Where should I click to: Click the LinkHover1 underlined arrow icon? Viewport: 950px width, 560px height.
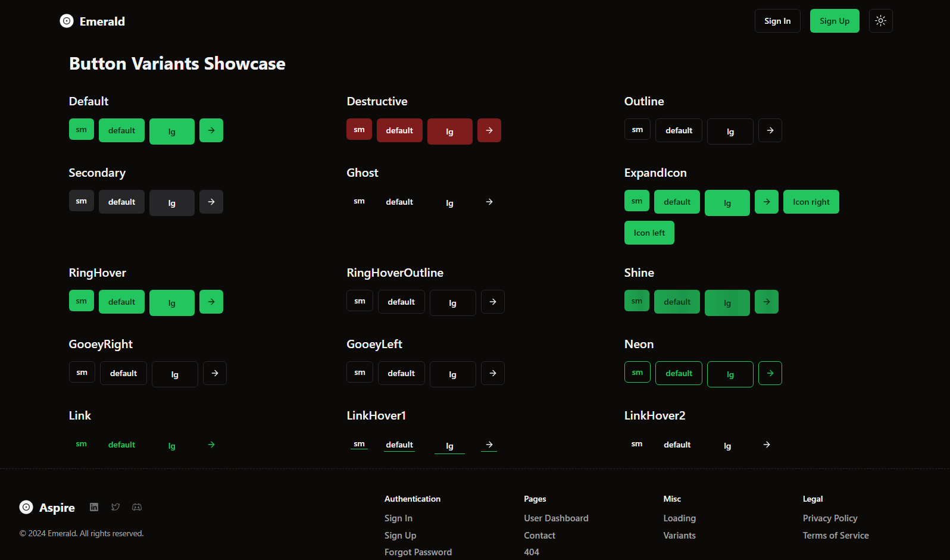[x=489, y=445]
